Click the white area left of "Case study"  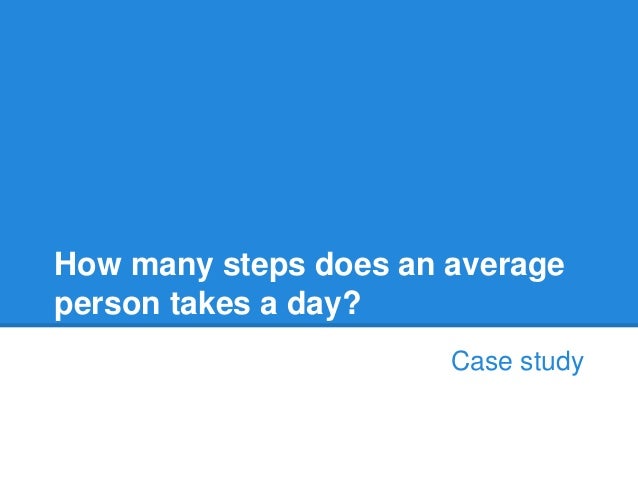pos(224,361)
